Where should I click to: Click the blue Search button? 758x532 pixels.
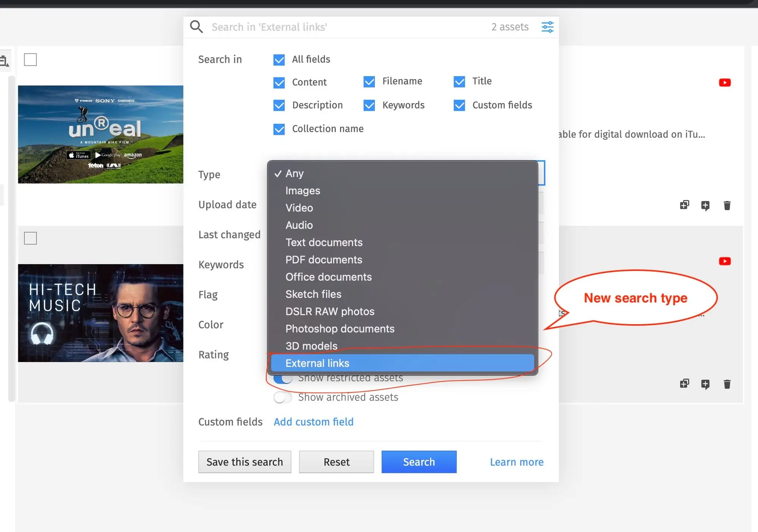[419, 462]
